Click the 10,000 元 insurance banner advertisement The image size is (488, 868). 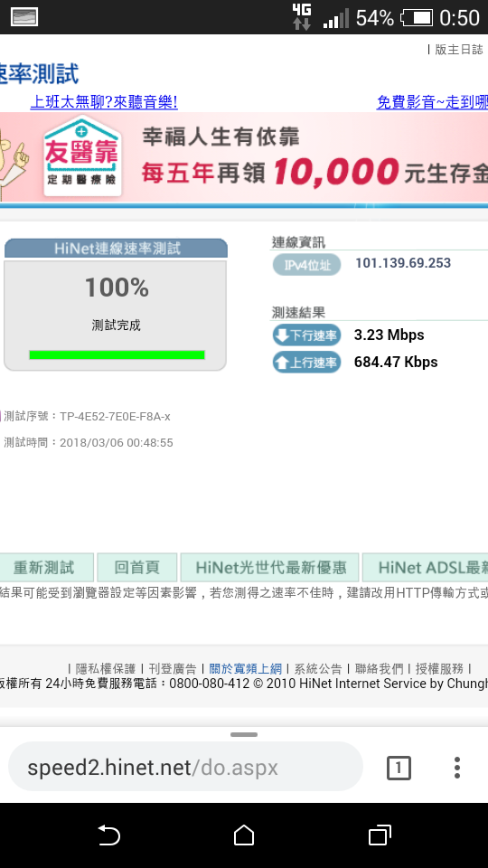[244, 157]
